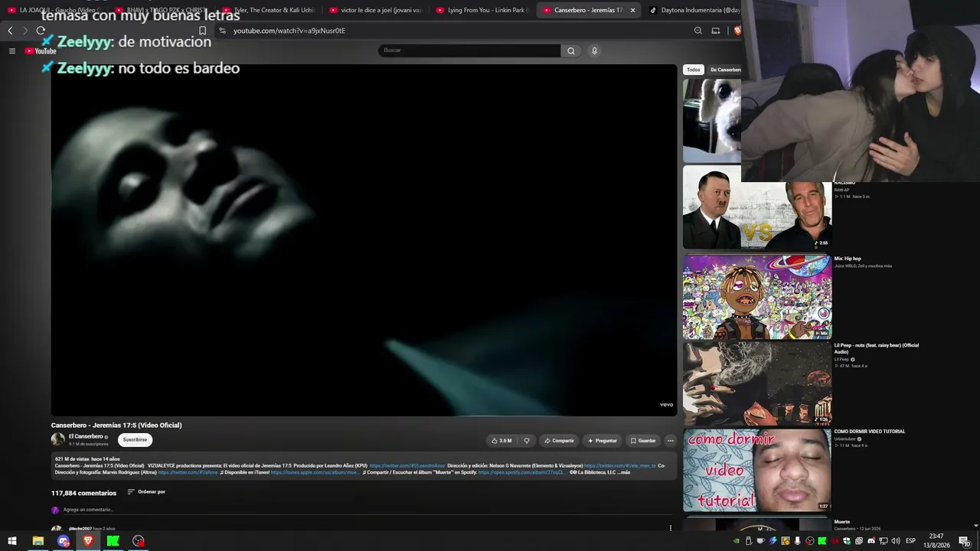Switch to the victor le dice a joel tab
The image size is (980, 551).
[x=375, y=10]
